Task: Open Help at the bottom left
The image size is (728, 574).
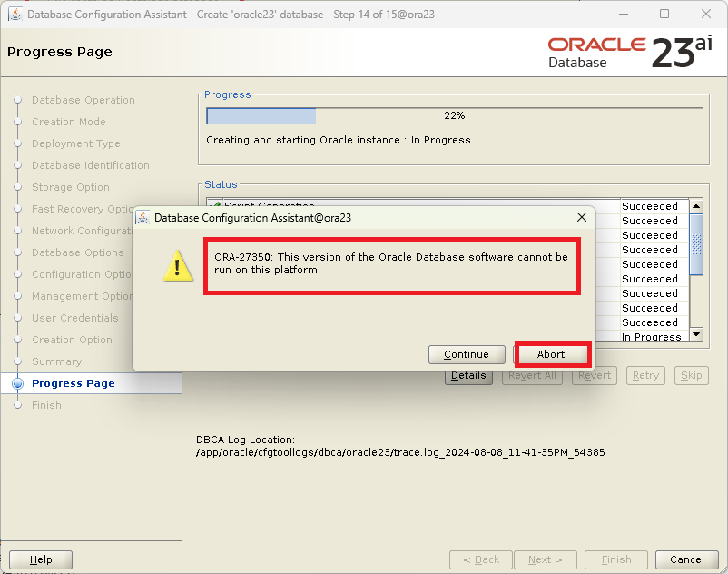Action: [41, 559]
